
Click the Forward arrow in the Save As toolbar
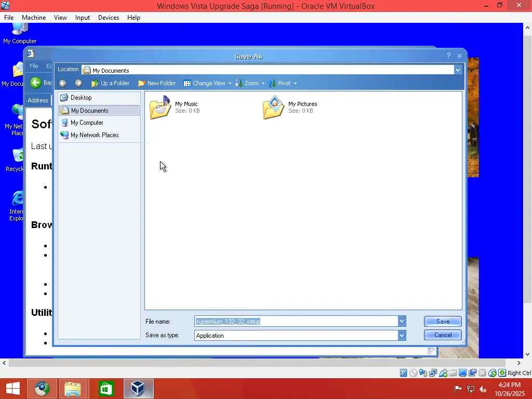pos(78,83)
